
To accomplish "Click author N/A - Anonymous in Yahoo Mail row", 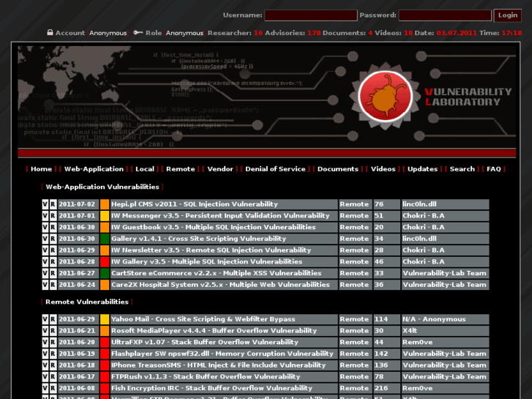I will (x=434, y=319).
